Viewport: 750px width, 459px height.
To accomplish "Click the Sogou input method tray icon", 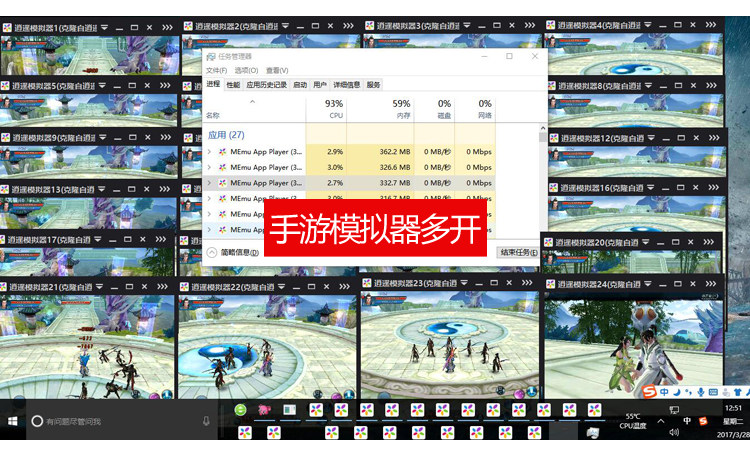I will pos(703,421).
